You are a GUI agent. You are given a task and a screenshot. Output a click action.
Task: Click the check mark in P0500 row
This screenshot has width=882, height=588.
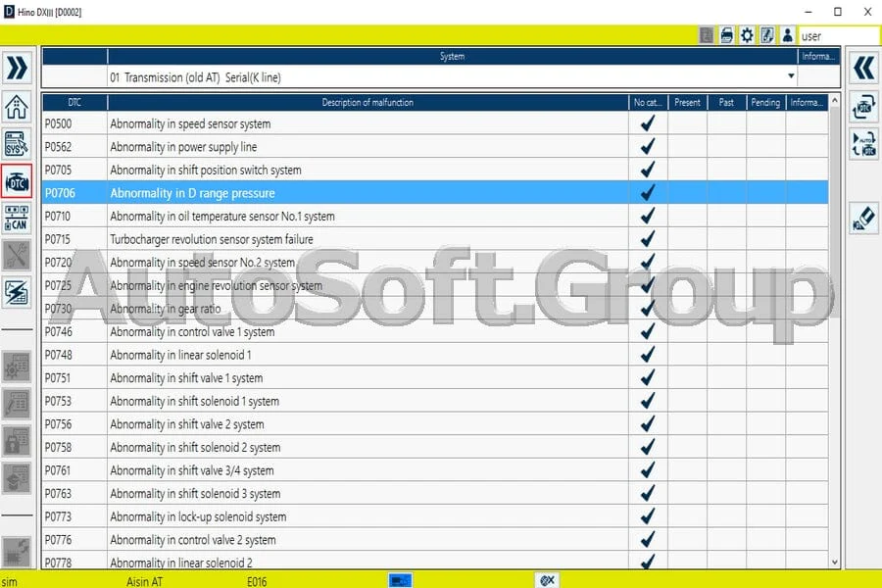pos(648,123)
